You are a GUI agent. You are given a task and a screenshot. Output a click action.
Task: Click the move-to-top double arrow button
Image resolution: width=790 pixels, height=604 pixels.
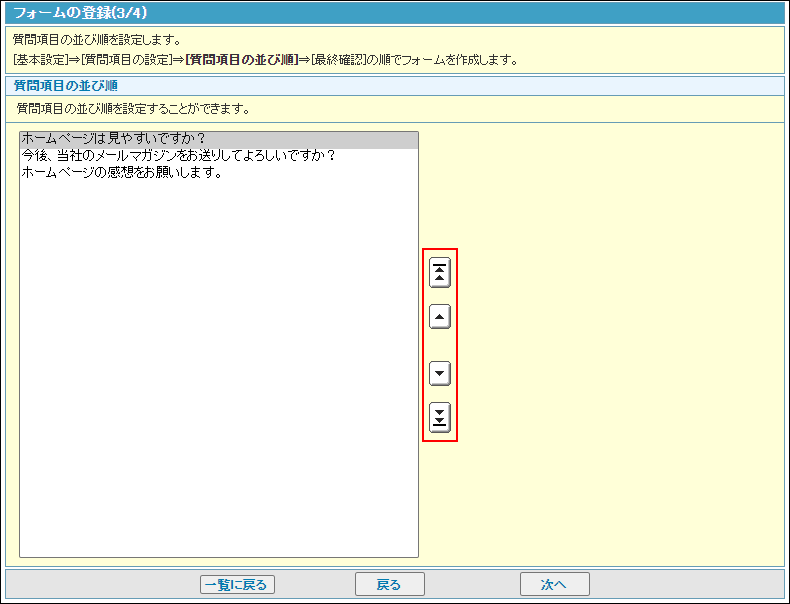439,272
